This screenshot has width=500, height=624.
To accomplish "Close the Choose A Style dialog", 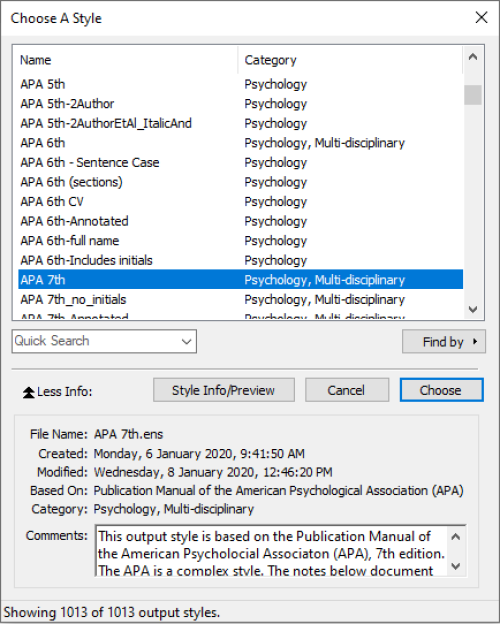I will point(481,18).
